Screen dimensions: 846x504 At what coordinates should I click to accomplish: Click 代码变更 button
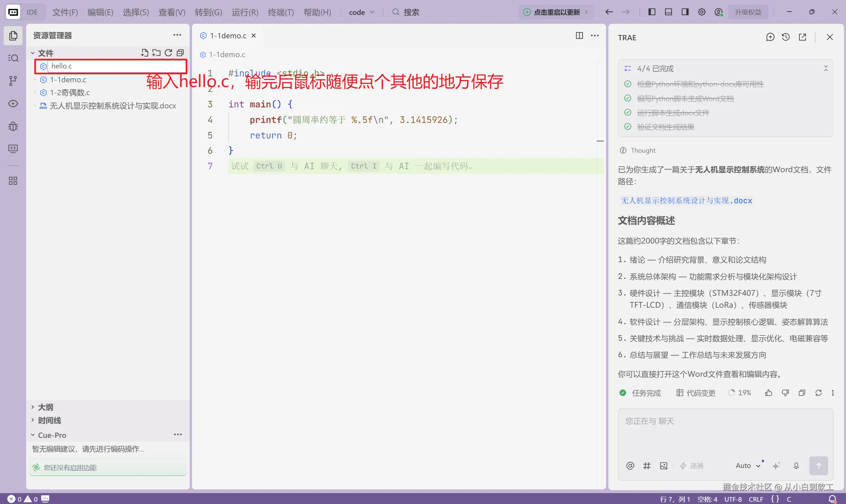point(695,393)
